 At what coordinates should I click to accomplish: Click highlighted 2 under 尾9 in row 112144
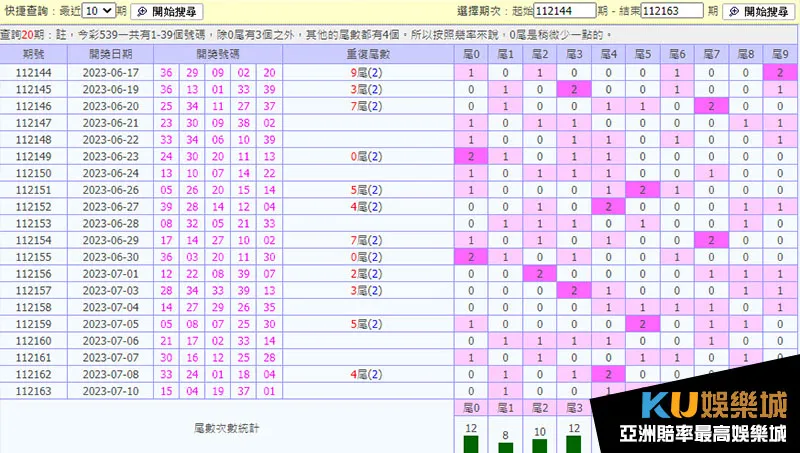[x=780, y=72]
